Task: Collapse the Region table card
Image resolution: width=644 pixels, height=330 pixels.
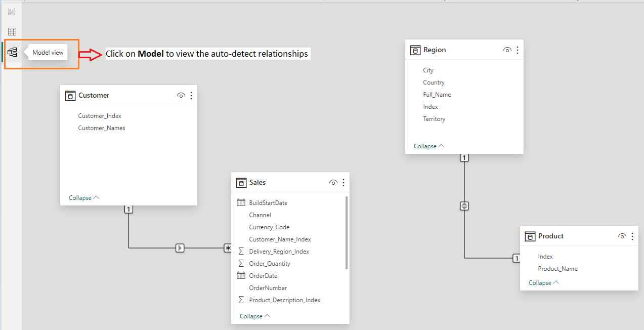Action: pyautogui.click(x=429, y=146)
